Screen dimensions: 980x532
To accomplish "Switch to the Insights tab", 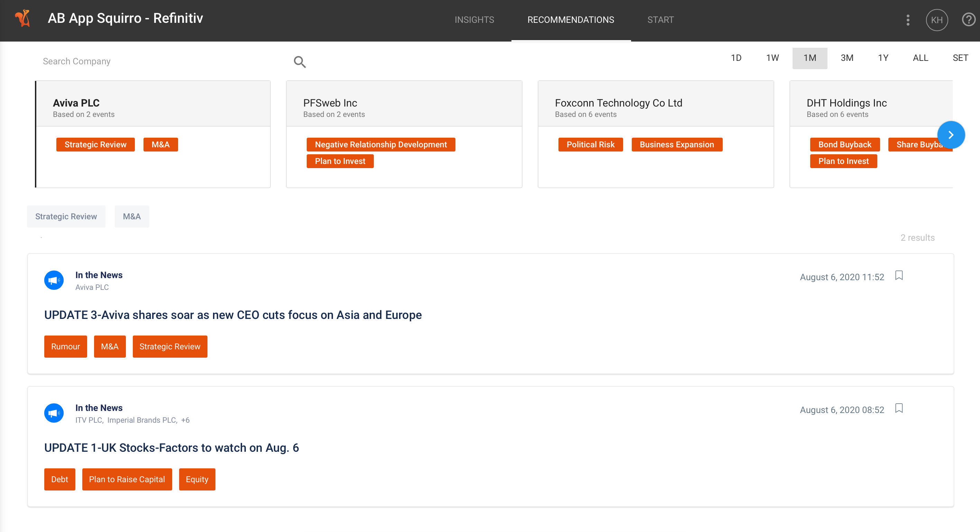I will coord(474,20).
